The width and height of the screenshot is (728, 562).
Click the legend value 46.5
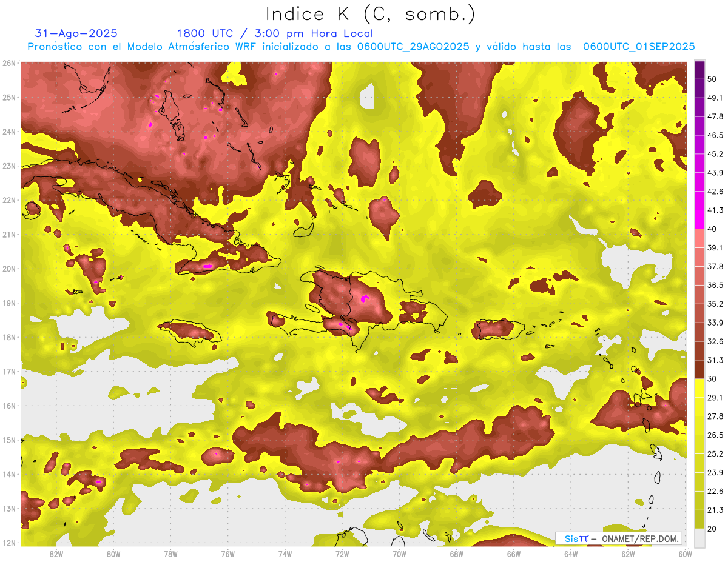(715, 135)
